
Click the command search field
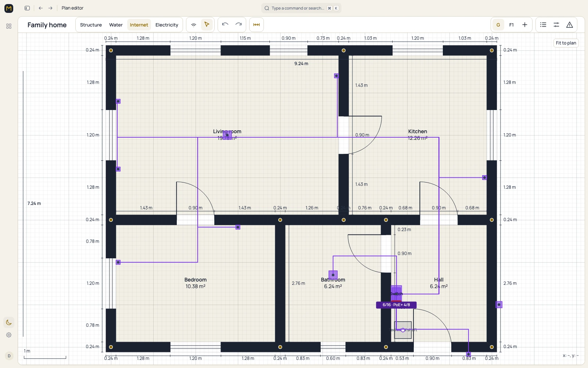301,8
